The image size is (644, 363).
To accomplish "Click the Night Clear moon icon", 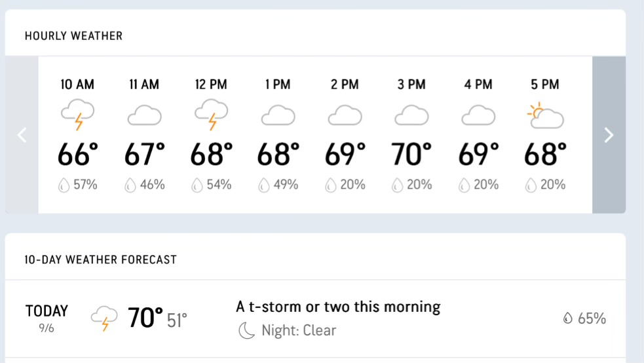I will (x=246, y=331).
